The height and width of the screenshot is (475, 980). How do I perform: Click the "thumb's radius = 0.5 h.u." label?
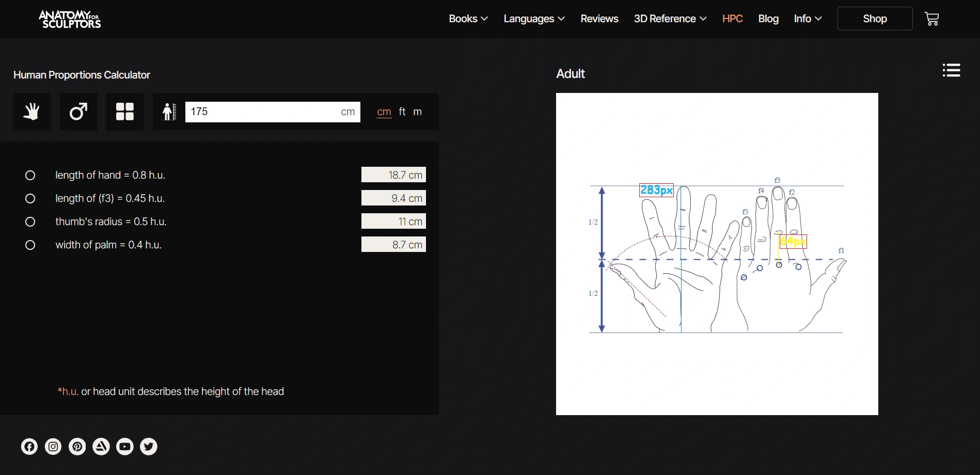pyautogui.click(x=111, y=222)
